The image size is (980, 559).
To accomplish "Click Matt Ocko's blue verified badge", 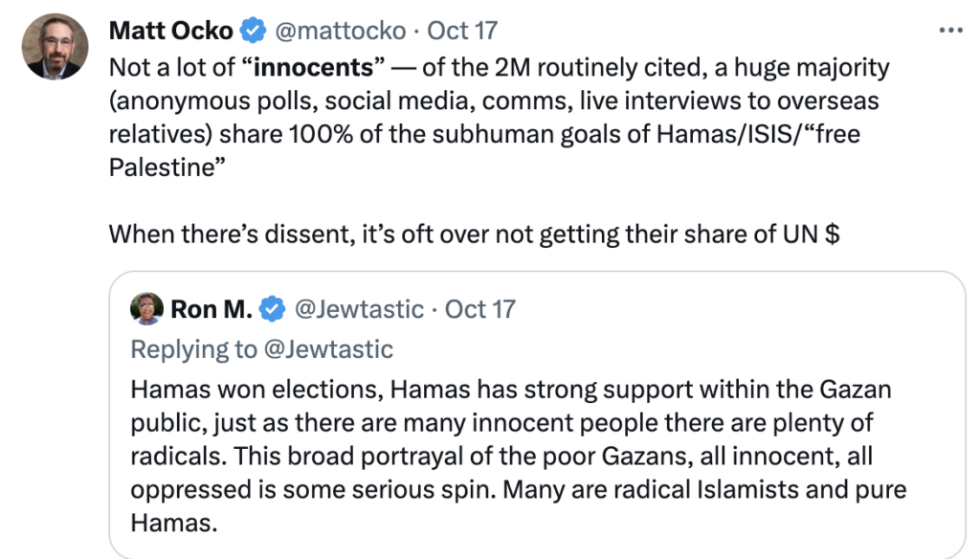I will [252, 31].
